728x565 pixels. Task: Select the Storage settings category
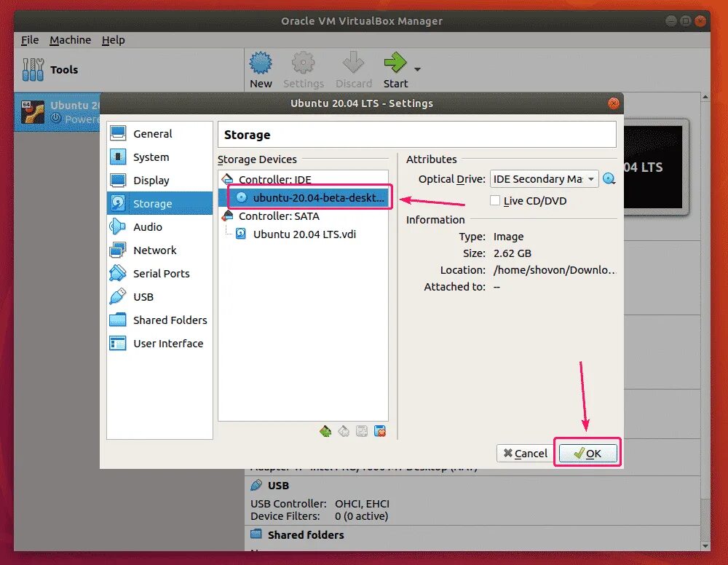tap(159, 203)
